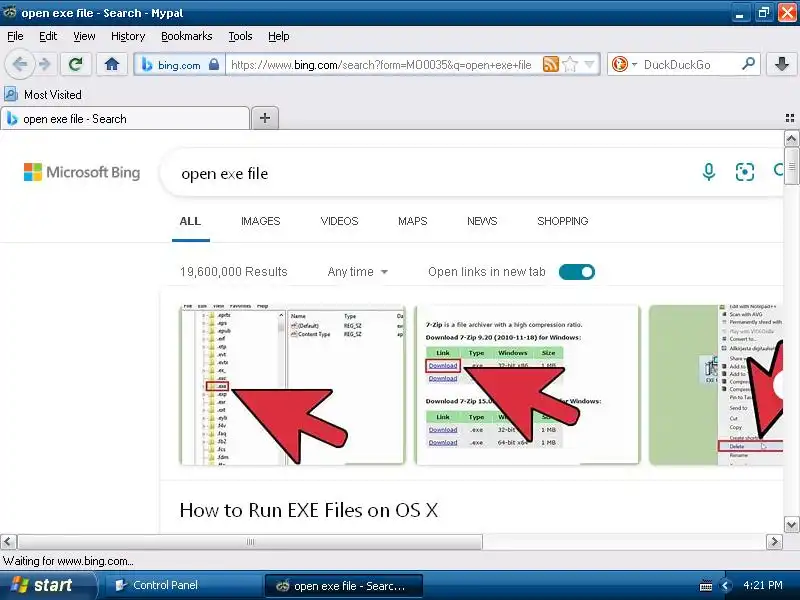Switch to the NEWS results tab
800x600 pixels.
coord(482,221)
